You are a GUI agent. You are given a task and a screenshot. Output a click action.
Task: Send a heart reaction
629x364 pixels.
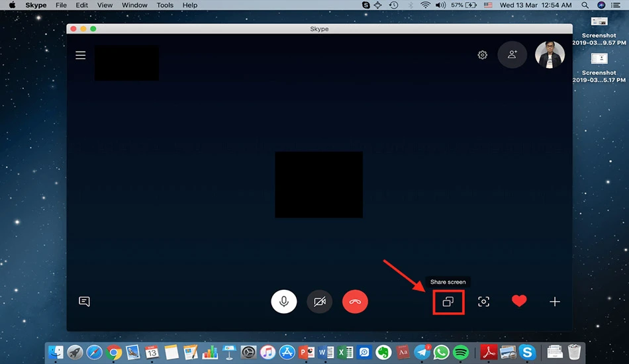pos(519,301)
